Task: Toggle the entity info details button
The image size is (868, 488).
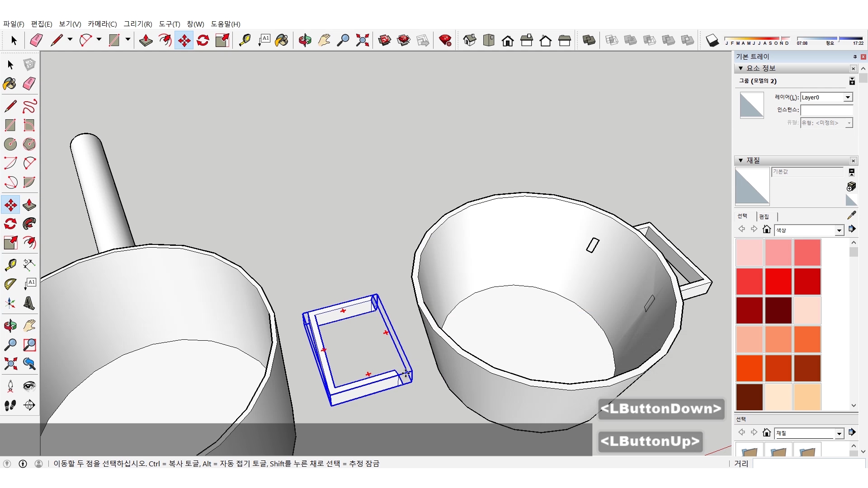Action: tap(852, 81)
